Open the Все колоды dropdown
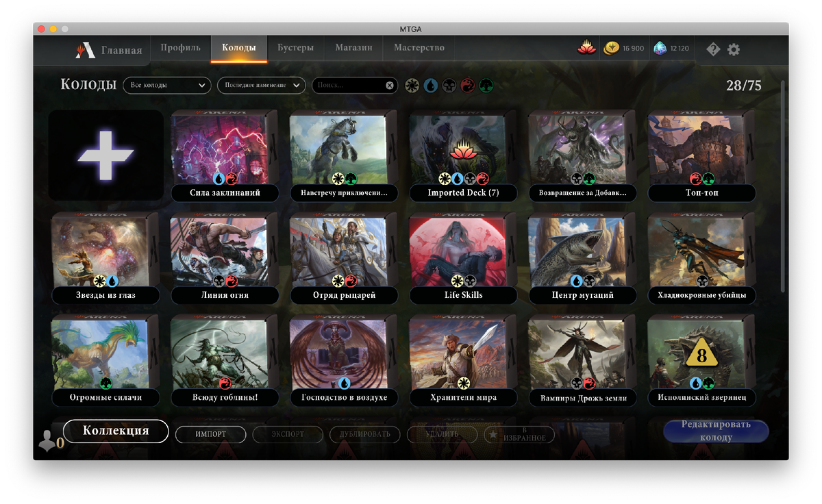 [x=166, y=86]
